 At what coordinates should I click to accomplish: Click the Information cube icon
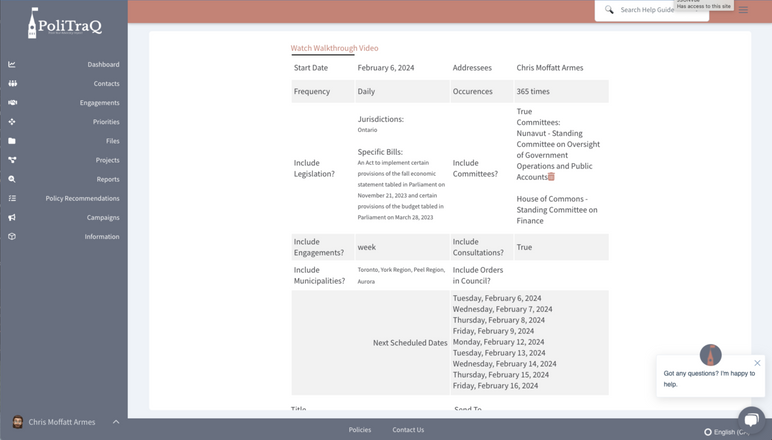click(x=12, y=236)
